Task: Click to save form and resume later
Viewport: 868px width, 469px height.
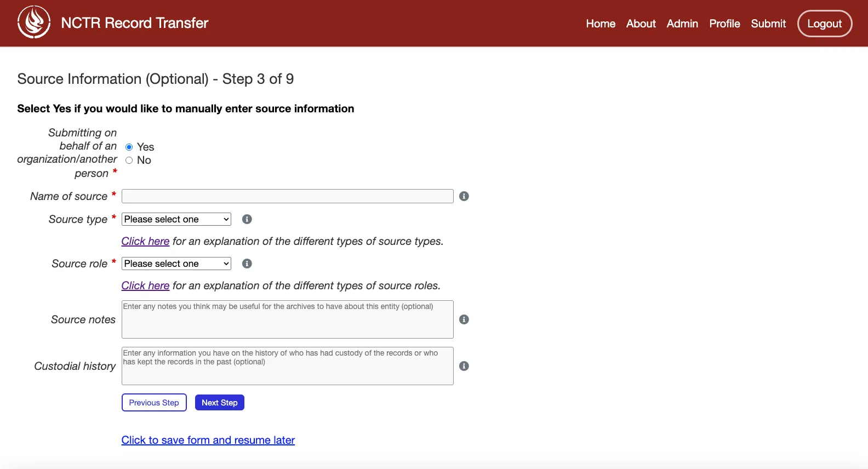Action: pos(208,440)
